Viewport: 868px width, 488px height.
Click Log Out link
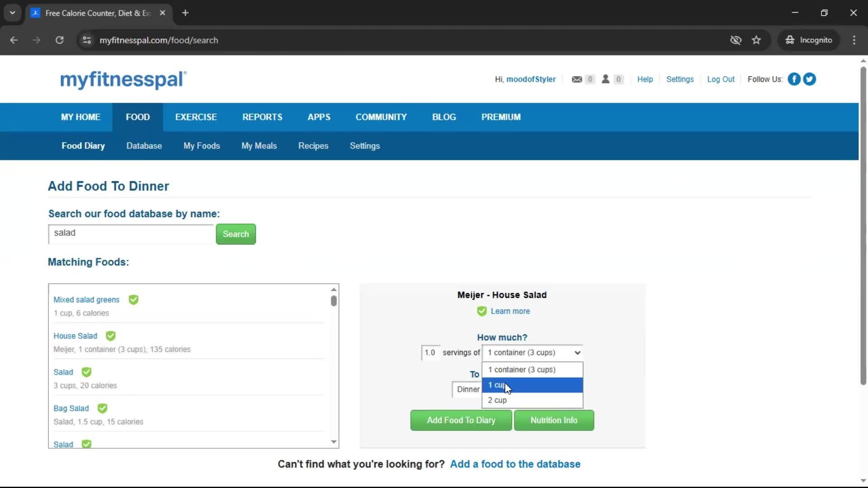(721, 80)
